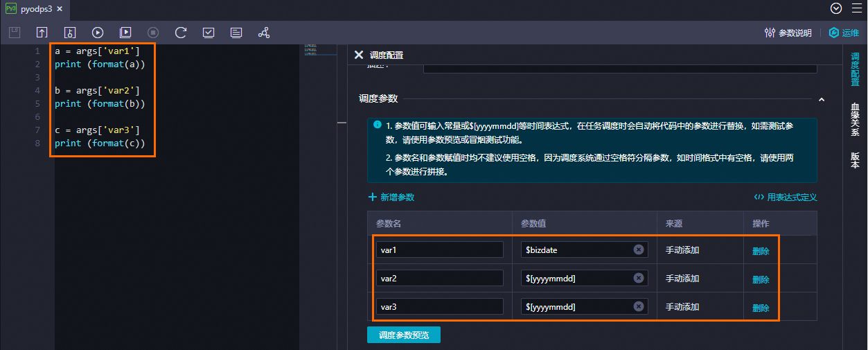Screen dimensions: 868x350
Task: Open 参数说明 parameter description
Action: click(788, 33)
